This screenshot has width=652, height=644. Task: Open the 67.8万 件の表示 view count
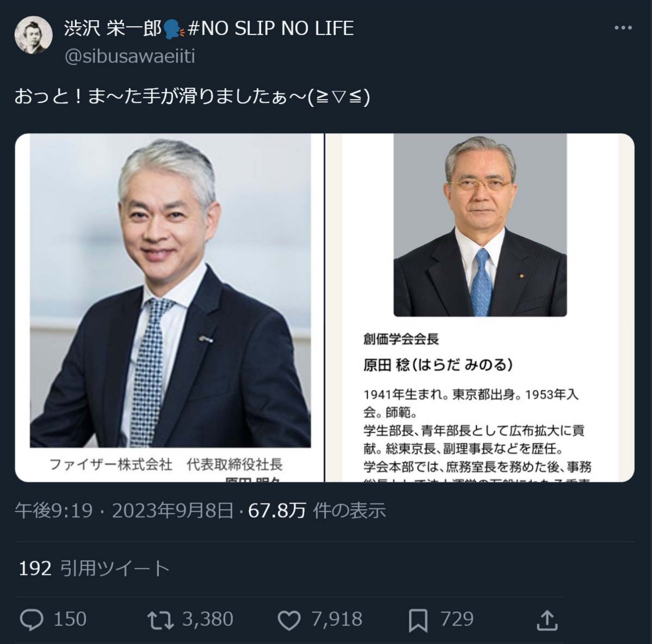tap(317, 510)
